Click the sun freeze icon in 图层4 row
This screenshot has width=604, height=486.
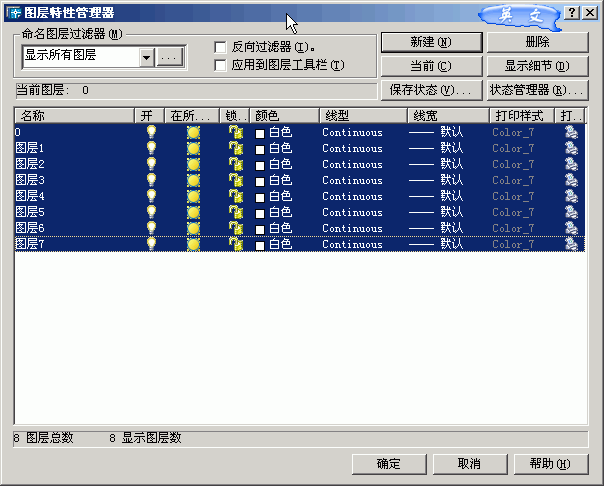click(x=193, y=196)
